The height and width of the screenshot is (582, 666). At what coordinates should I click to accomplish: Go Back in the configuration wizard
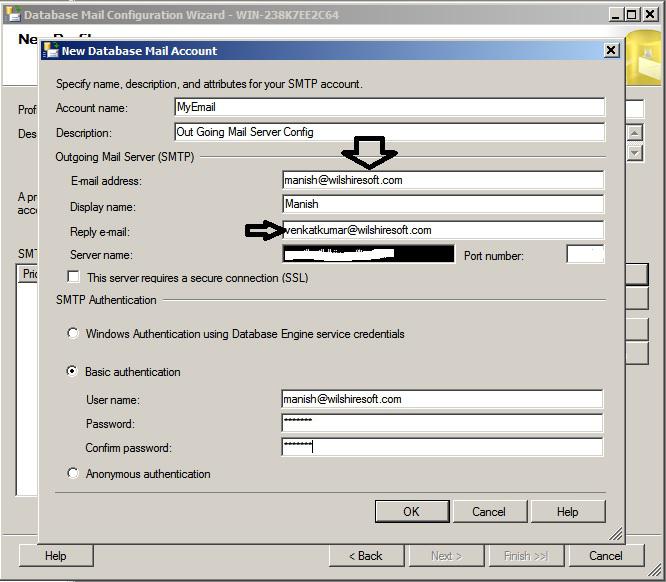[x=366, y=555]
